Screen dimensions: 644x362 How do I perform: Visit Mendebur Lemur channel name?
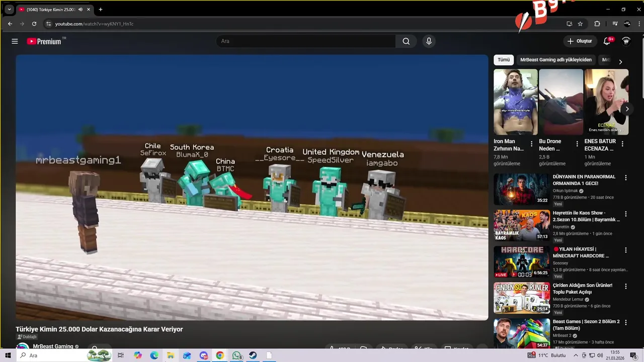pyautogui.click(x=569, y=300)
